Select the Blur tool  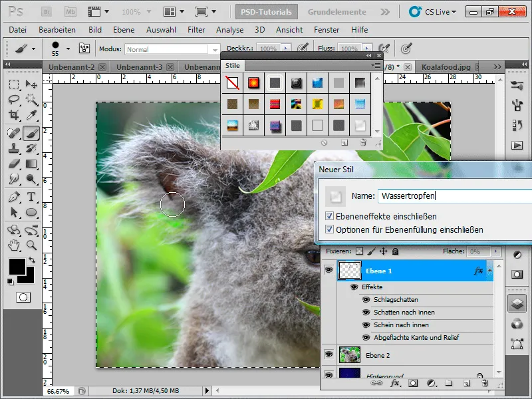click(x=14, y=179)
